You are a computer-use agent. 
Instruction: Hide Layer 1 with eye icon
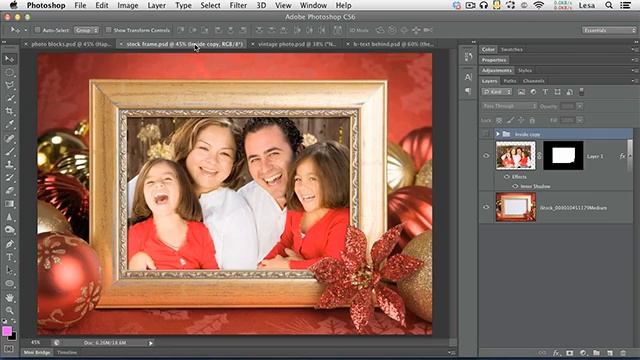[x=486, y=156]
